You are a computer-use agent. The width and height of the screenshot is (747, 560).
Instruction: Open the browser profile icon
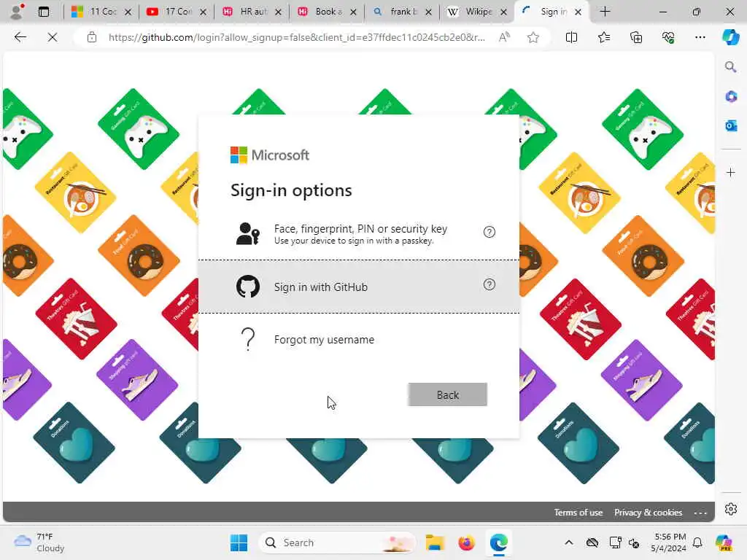[17, 12]
